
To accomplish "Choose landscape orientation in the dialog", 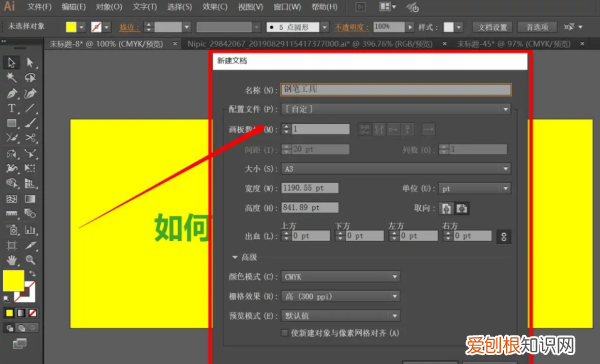I will click(462, 209).
